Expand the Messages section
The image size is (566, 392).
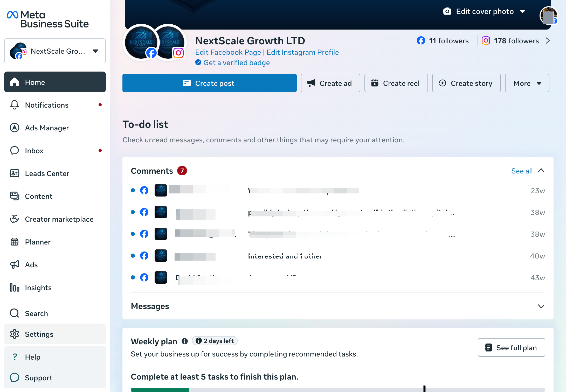click(x=338, y=306)
